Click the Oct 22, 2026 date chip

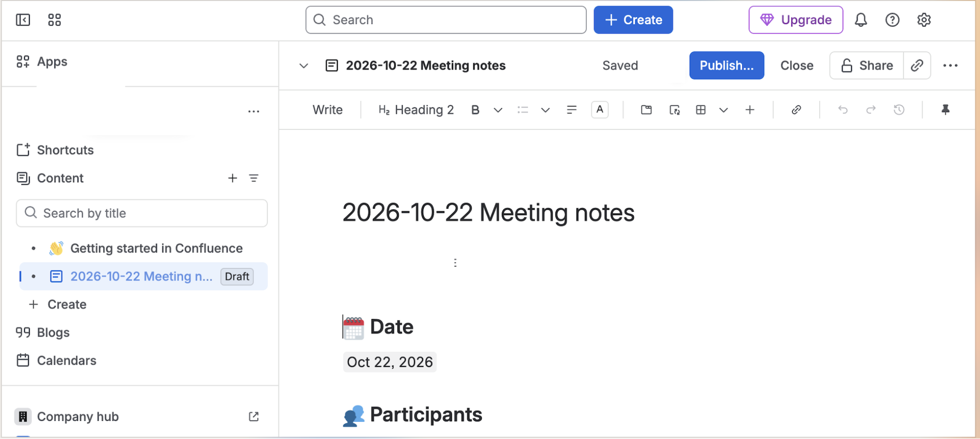390,362
